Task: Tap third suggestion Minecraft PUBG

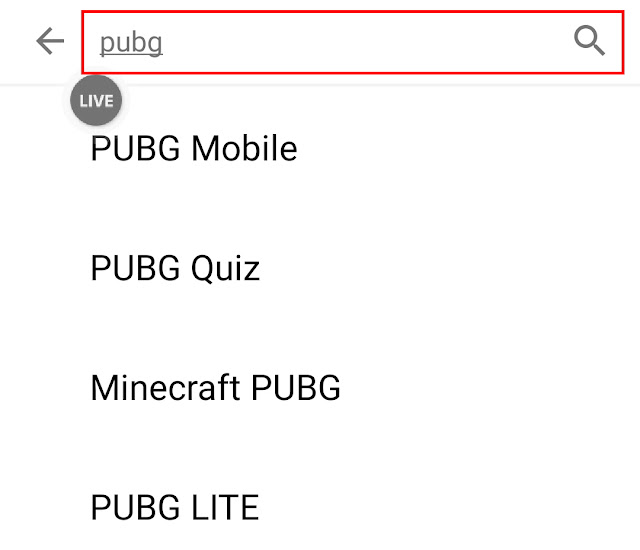Action: pyautogui.click(x=216, y=388)
